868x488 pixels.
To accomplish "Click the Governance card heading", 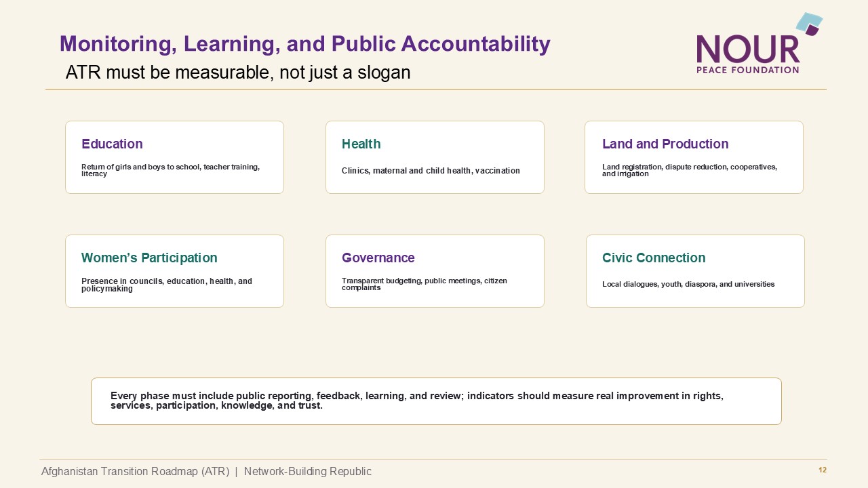I will pos(378,258).
